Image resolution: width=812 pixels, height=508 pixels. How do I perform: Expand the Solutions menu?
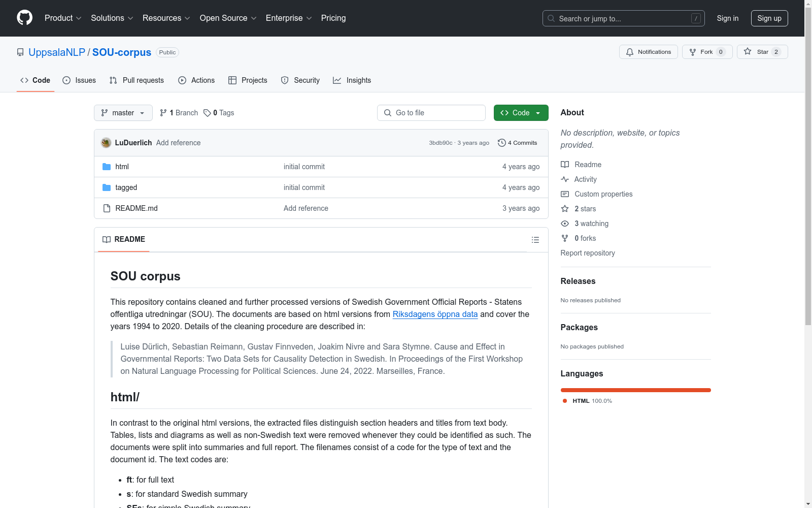(112, 18)
